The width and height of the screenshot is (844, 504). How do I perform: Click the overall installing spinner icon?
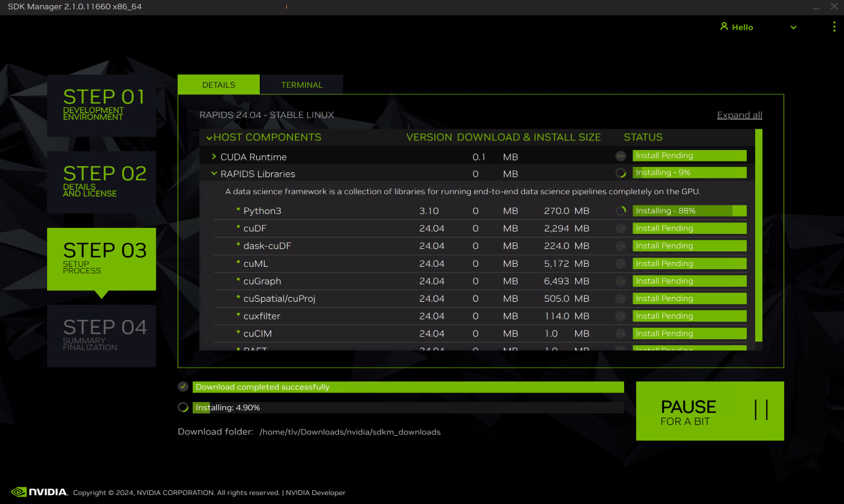[183, 407]
